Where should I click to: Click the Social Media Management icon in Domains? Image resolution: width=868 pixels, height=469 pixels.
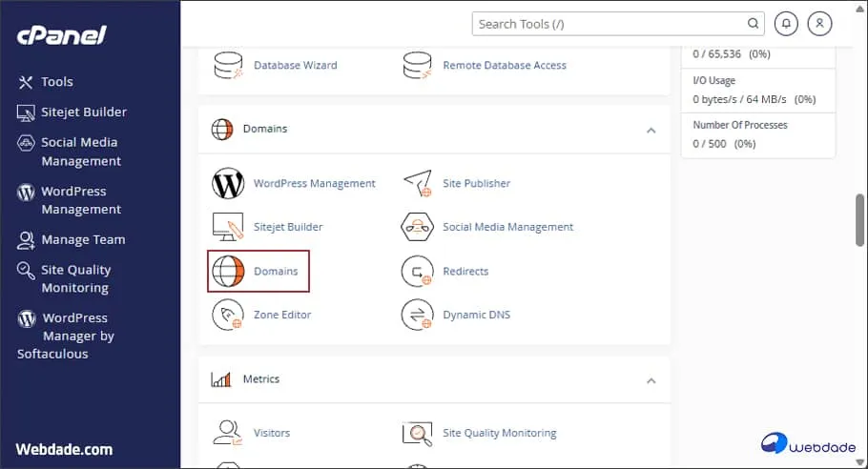[x=418, y=227]
